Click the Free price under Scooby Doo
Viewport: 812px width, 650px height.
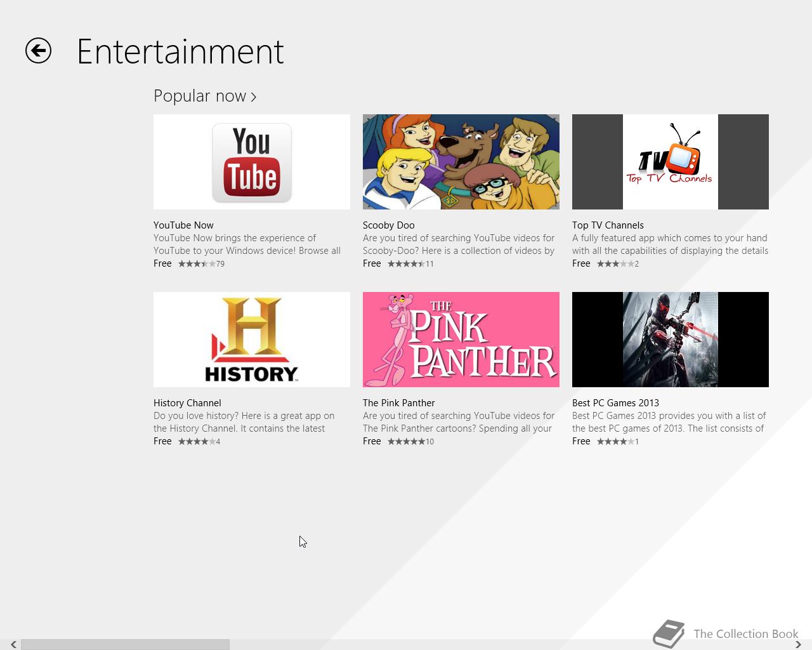[372, 263]
